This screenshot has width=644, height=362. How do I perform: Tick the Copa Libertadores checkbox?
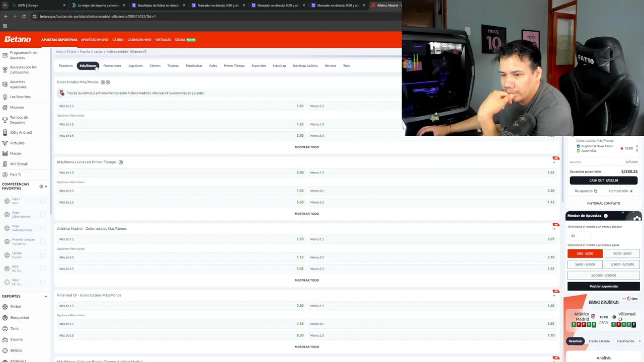(42, 215)
